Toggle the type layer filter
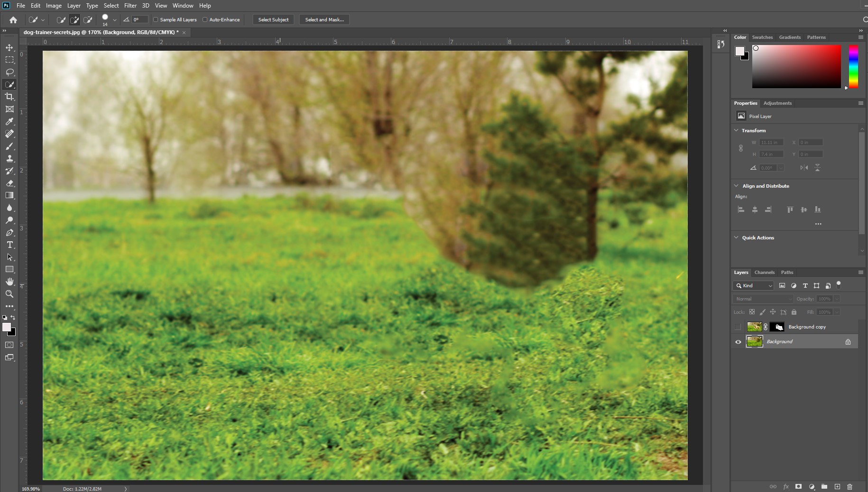 click(805, 286)
